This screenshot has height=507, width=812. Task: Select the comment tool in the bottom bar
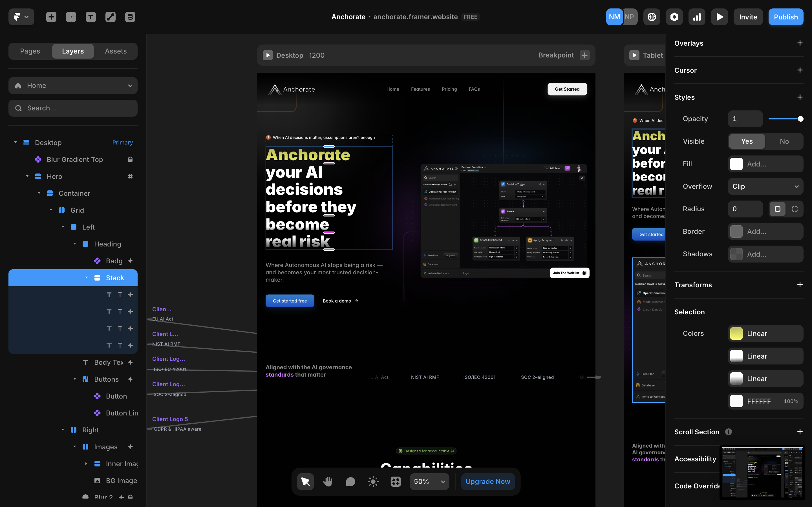tap(350, 482)
